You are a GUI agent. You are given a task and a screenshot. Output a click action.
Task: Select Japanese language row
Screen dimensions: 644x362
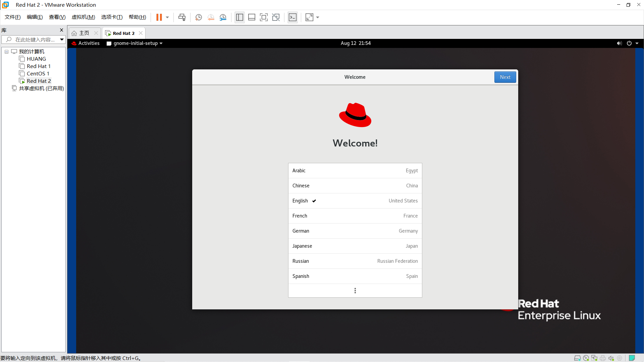pyautogui.click(x=355, y=246)
